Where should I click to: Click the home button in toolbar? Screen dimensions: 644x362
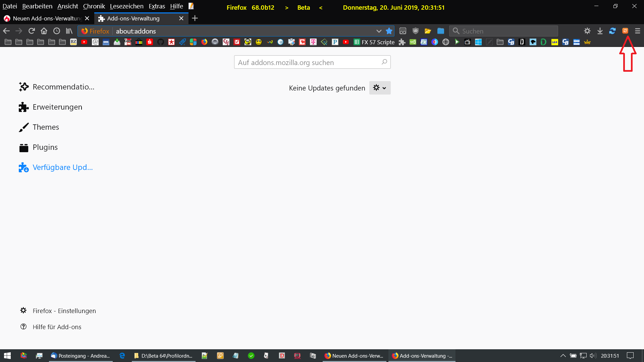44,31
